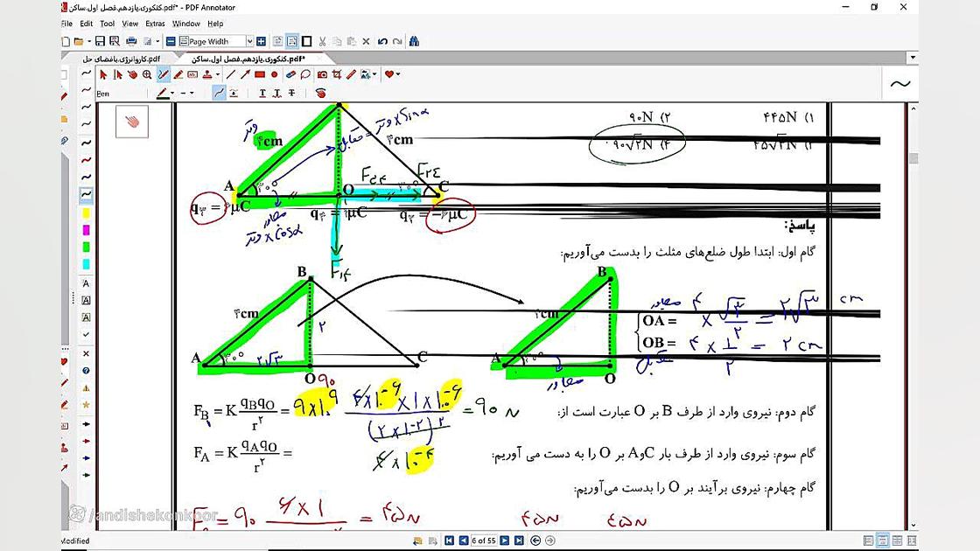Pick the green marker swatch in sidebar
Screen dimensions: 980x551
point(87,248)
